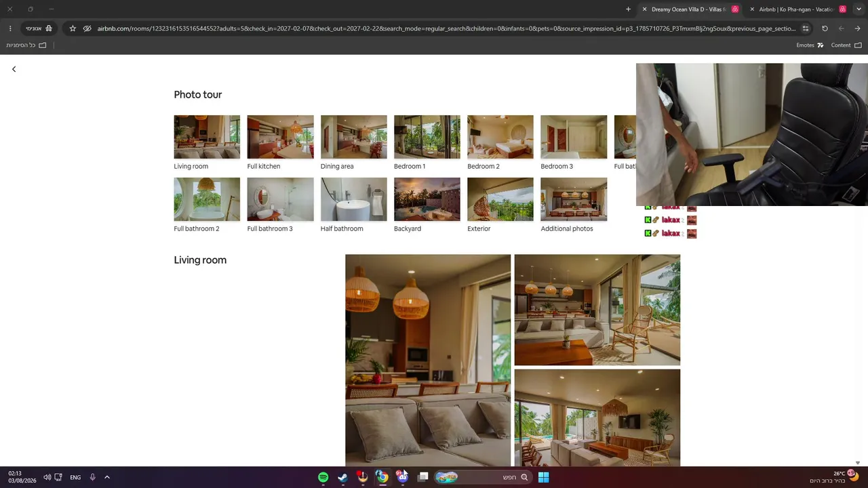Open site settings icon in address bar

pyautogui.click(x=806, y=28)
